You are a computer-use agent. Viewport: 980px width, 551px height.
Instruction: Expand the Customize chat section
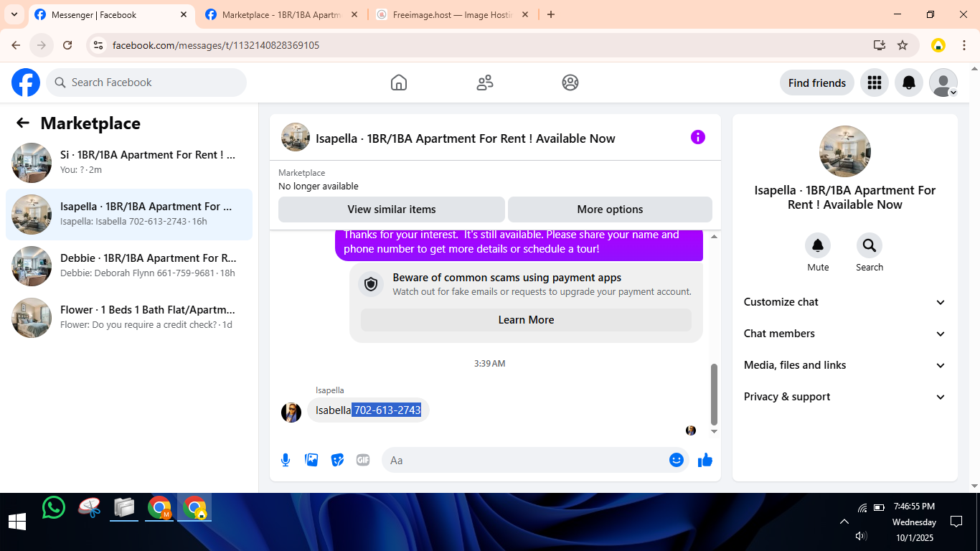845,302
